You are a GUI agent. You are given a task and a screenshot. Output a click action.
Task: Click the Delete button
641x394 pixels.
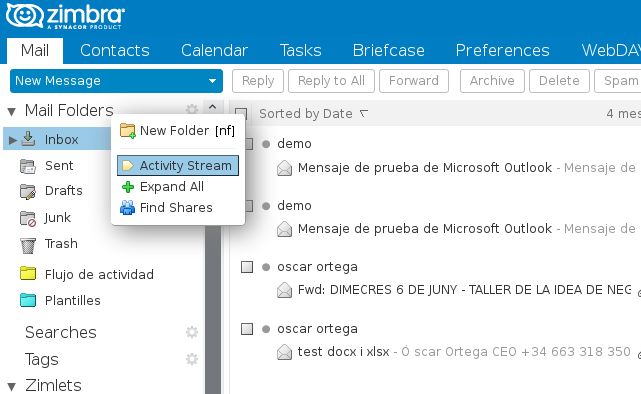coord(559,81)
